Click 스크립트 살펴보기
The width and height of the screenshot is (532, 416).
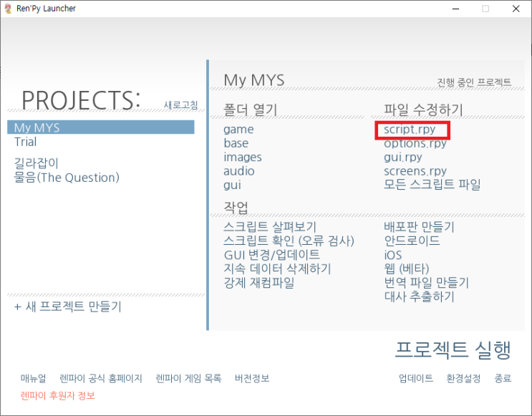[270, 227]
